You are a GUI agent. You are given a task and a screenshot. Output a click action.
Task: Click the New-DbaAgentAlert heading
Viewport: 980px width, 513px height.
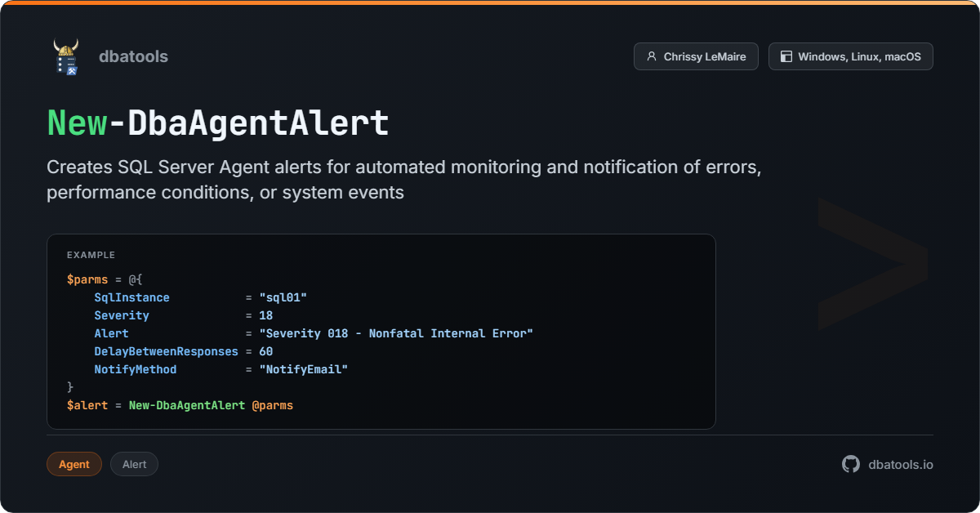(218, 123)
